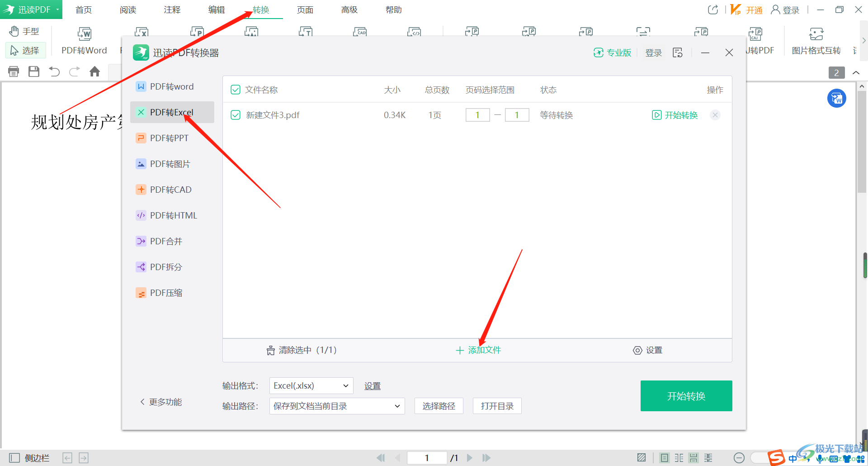Click the image format conversion tool (图片格式互转)
Image resolution: width=868 pixels, height=466 pixels.
tap(816, 41)
